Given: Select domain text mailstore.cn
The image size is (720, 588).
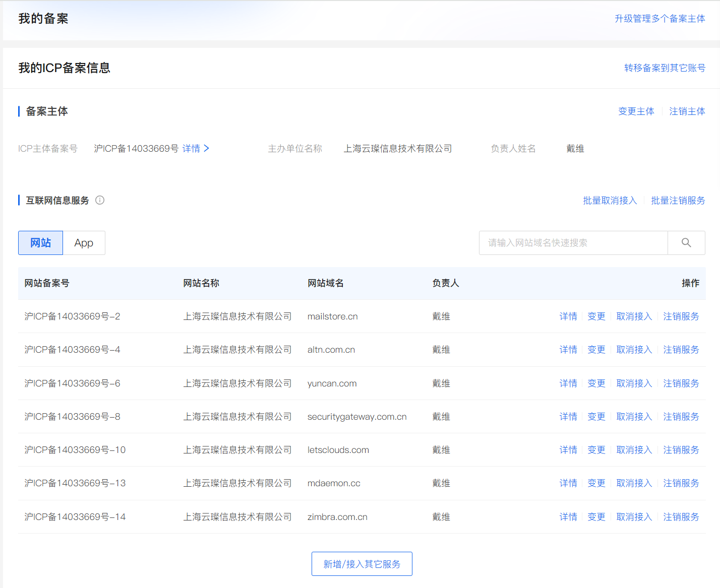Looking at the screenshot, I should click(x=333, y=316).
